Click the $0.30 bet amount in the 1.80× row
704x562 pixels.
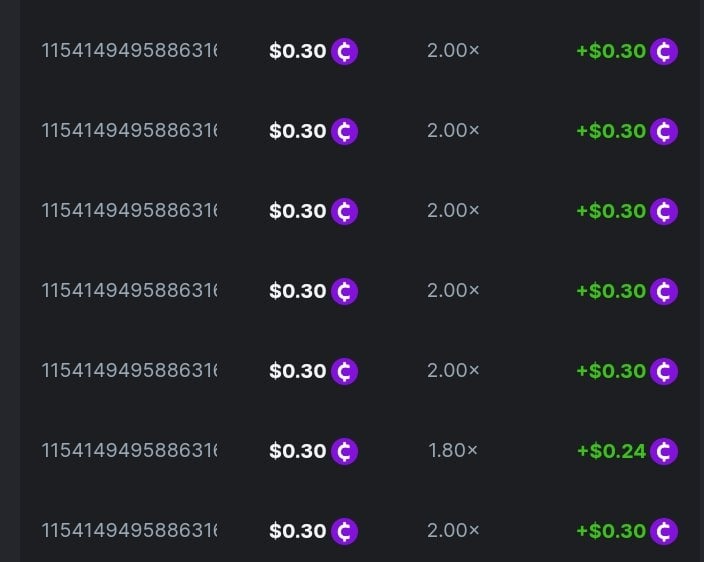pyautogui.click(x=298, y=451)
